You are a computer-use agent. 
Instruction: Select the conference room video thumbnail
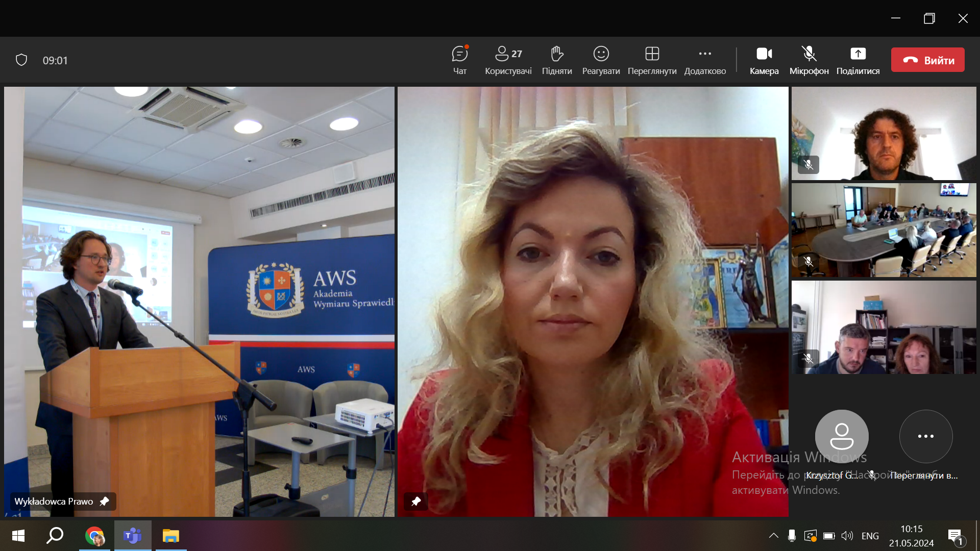(884, 230)
